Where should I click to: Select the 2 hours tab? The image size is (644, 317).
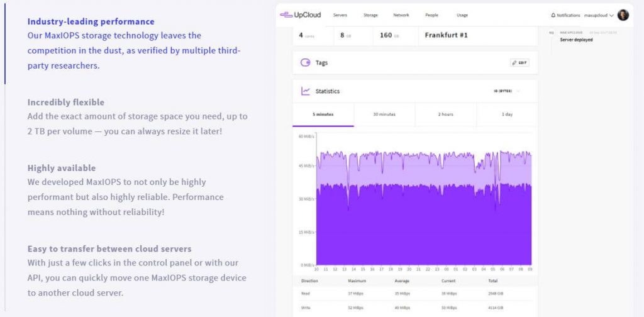pyautogui.click(x=446, y=114)
